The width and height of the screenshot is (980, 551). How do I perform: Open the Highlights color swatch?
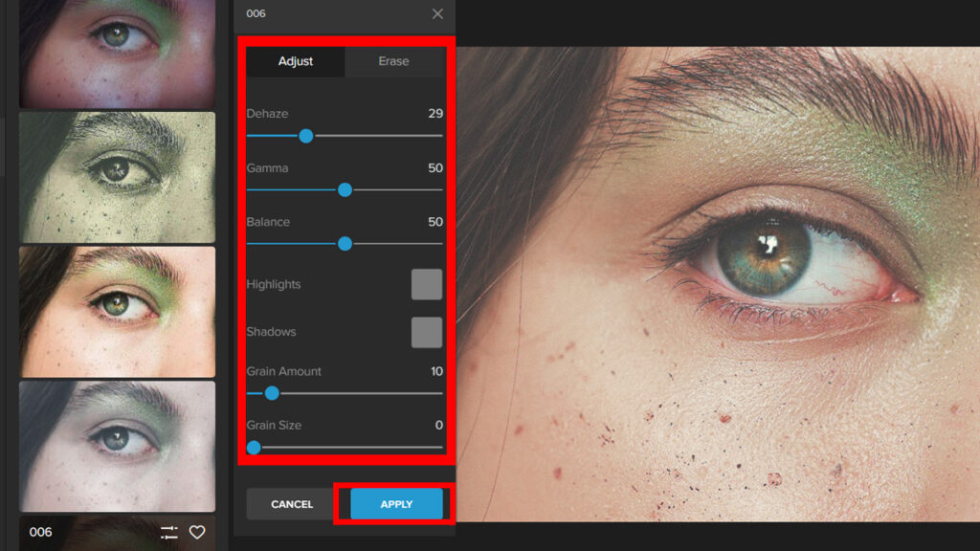tap(427, 285)
